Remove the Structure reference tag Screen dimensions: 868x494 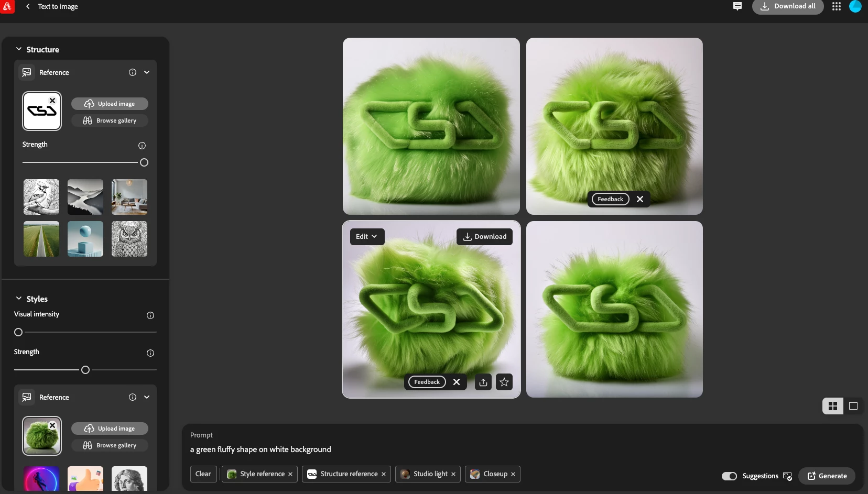point(384,474)
